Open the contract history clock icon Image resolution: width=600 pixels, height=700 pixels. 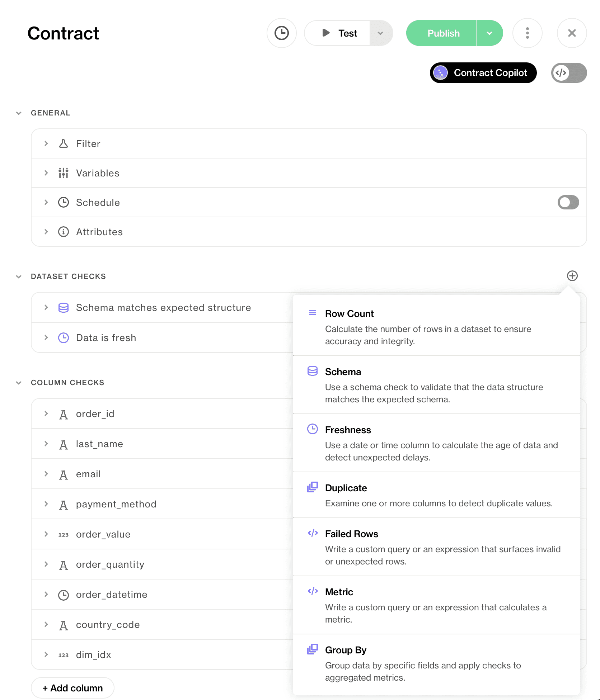(282, 33)
